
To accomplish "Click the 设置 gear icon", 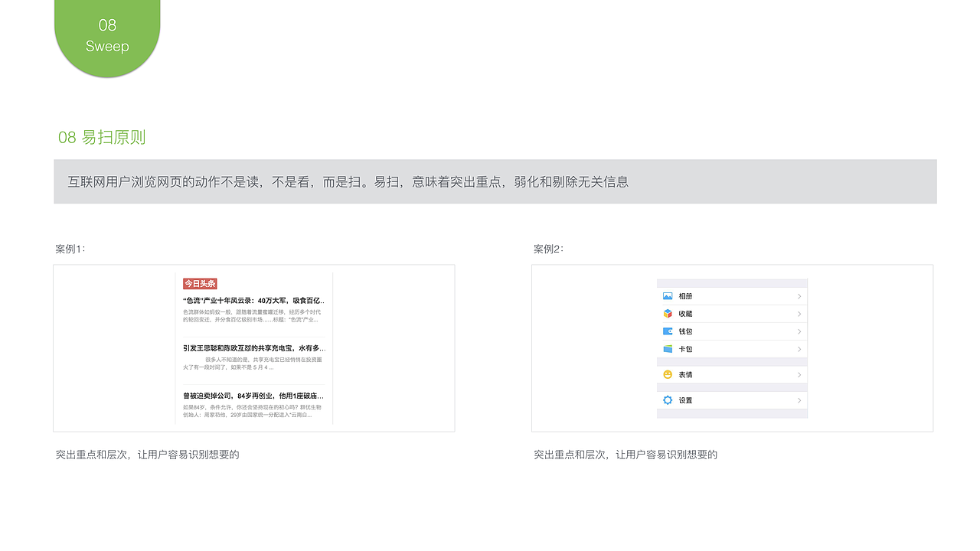I will (x=668, y=400).
